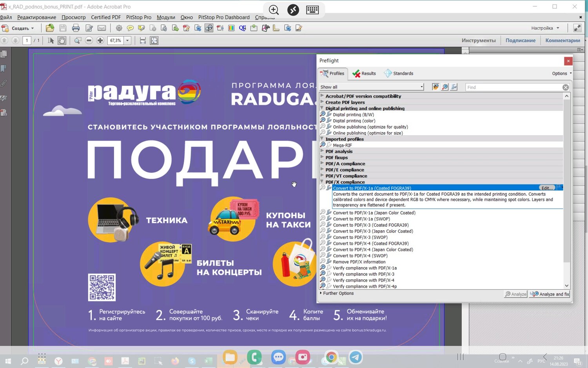588x368 pixels.
Task: Open the Инструменты pane
Action: coord(479,40)
